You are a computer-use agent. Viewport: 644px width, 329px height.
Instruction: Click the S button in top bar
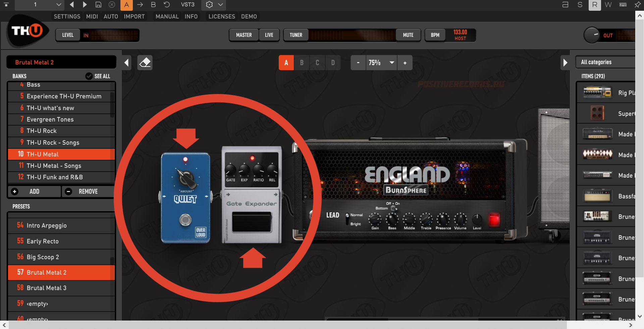coord(580,5)
